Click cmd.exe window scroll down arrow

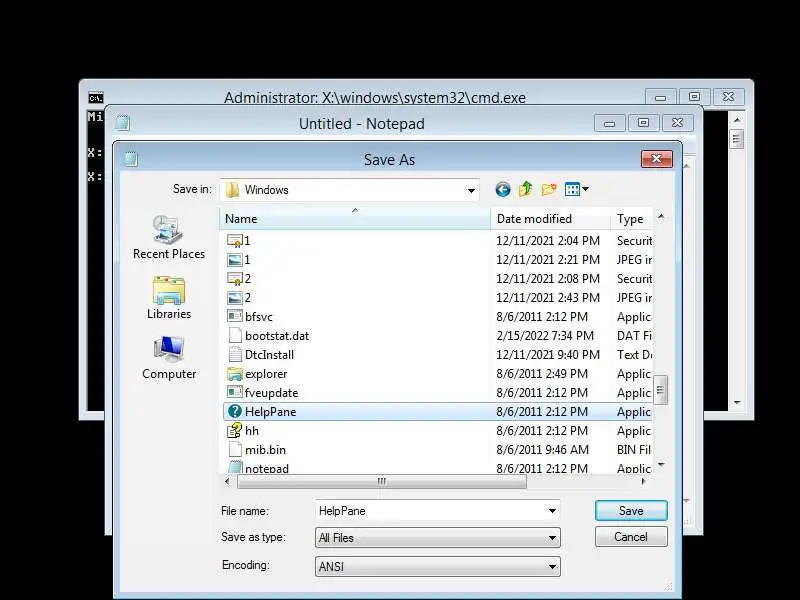click(x=737, y=403)
